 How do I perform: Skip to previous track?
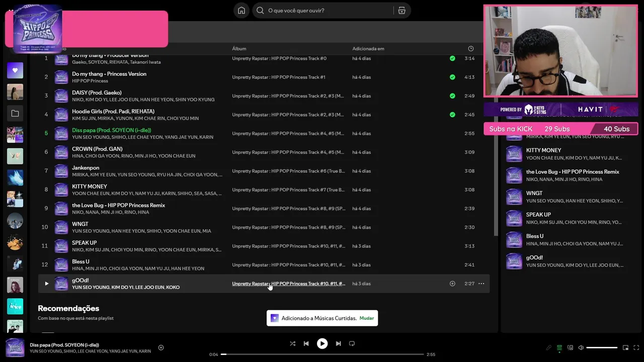coord(306,343)
